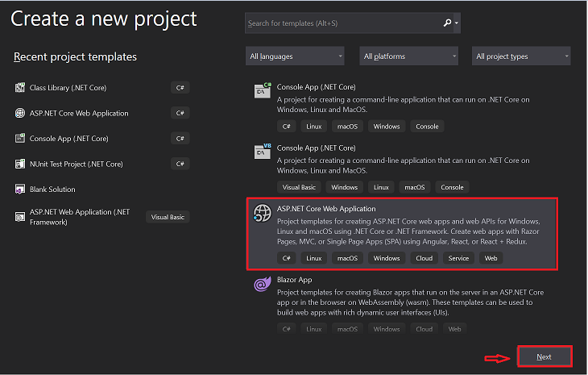588x375 pixels.
Task: Select the Class Library template icon
Action: click(20, 88)
